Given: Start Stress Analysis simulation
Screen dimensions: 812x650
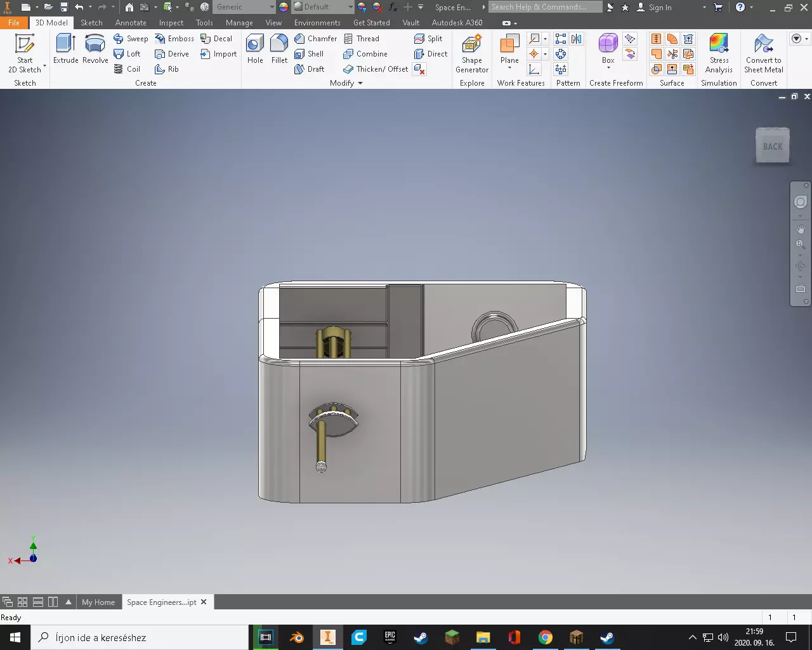Looking at the screenshot, I should (719, 54).
